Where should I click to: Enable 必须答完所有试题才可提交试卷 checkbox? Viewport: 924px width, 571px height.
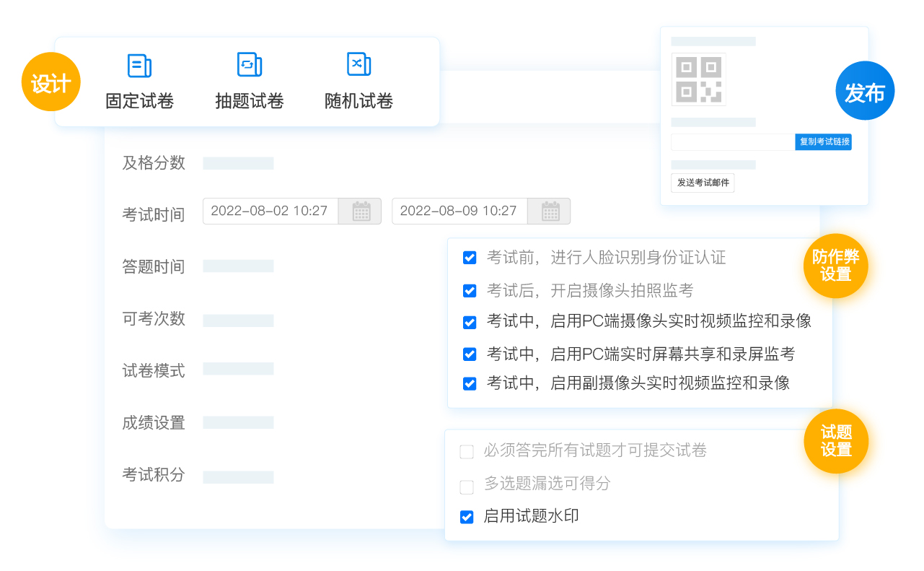click(467, 452)
